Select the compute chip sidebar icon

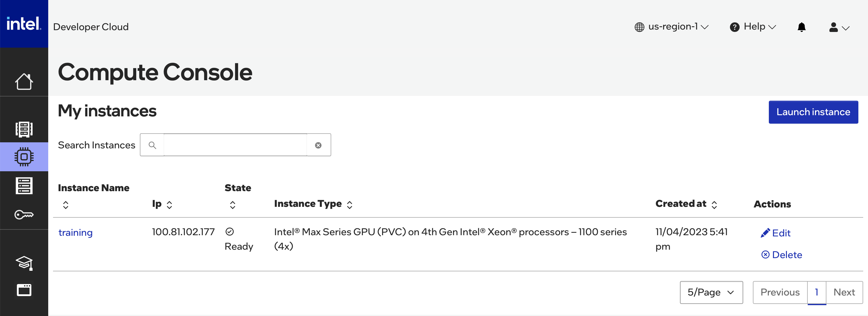24,157
